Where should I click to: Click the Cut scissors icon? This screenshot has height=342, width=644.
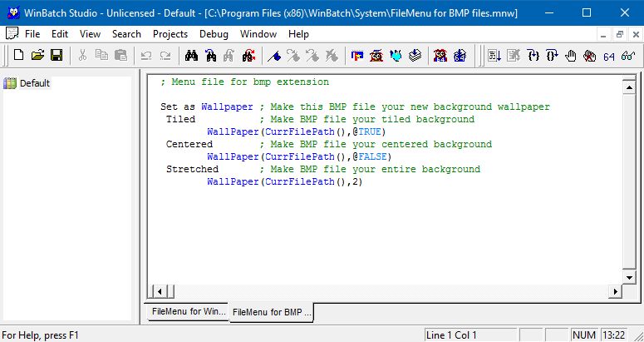click(82, 55)
